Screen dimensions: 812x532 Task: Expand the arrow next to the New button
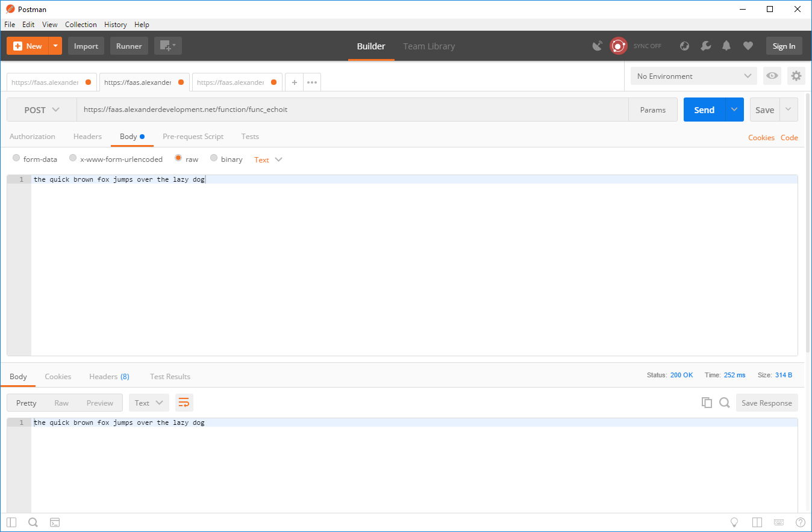coord(55,46)
